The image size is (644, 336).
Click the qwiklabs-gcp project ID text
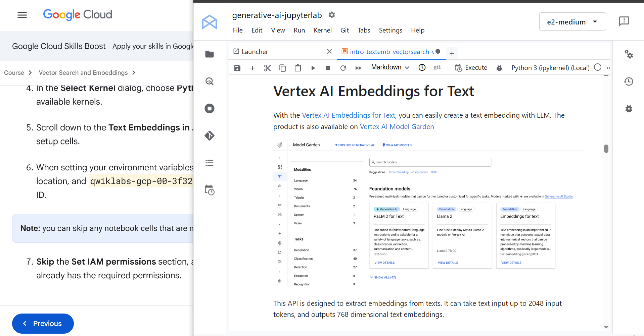(141, 181)
